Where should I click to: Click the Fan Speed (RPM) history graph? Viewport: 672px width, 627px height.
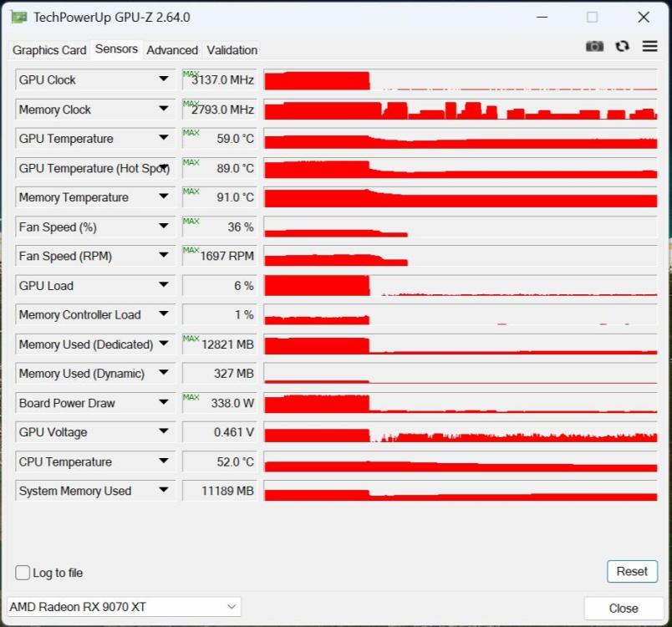[461, 256]
